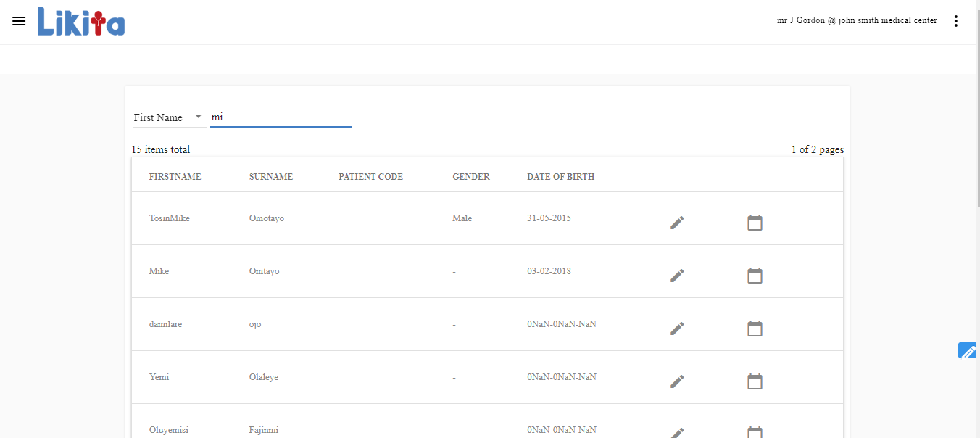Click pencil icon for damilare ojo
This screenshot has height=438, width=980.
(677, 328)
